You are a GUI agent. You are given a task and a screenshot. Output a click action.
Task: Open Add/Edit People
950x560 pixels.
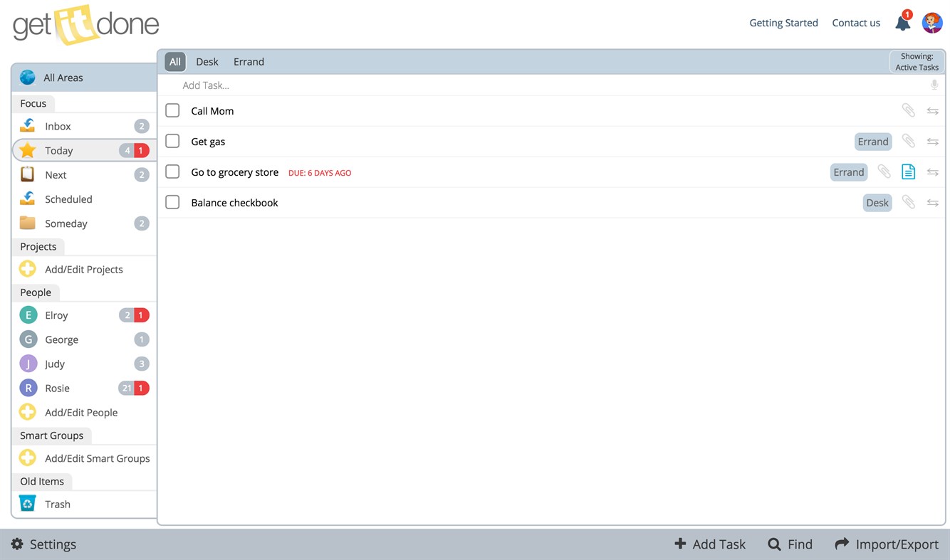pos(81,412)
